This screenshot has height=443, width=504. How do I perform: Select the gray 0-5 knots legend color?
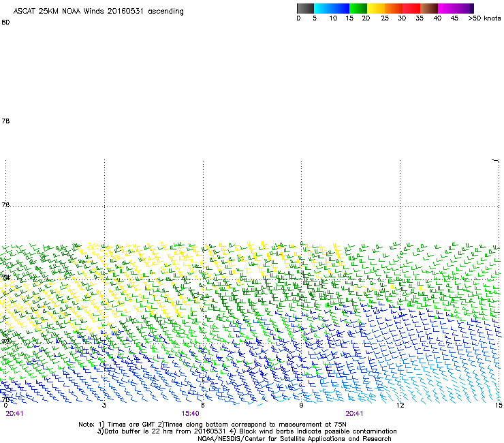(x=305, y=8)
